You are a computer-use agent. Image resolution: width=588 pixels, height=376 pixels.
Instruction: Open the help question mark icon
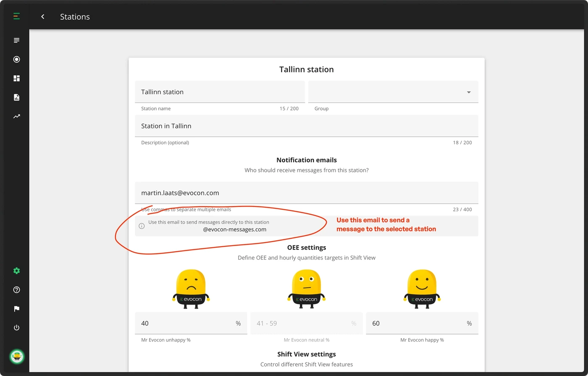[16, 290]
